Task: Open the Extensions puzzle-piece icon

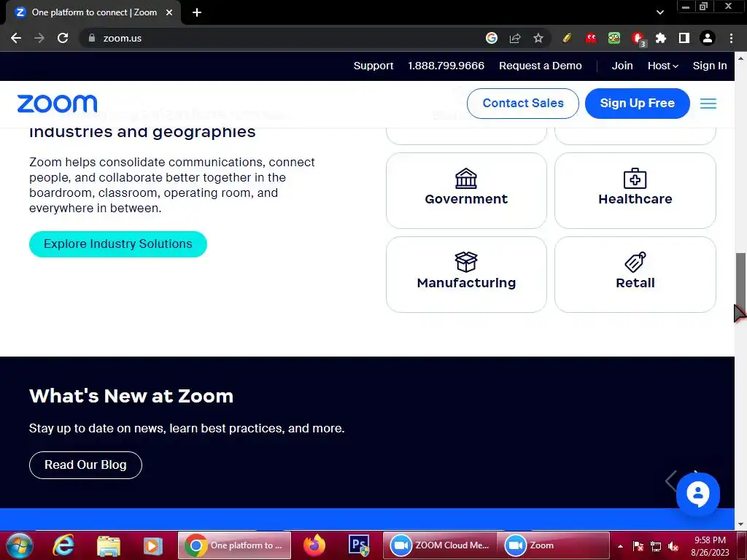Action: 661,38
